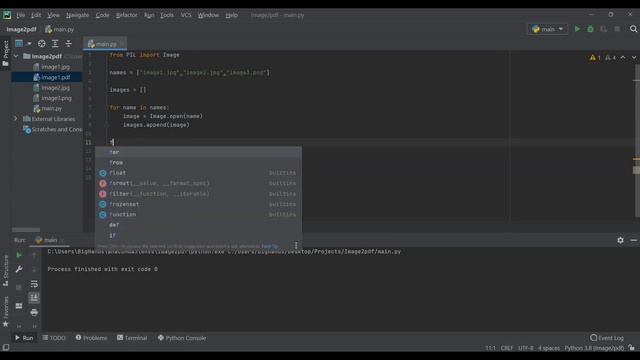The image size is (640, 360).
Task: Click the Run with Coverage icon
Action: pyautogui.click(x=604, y=29)
